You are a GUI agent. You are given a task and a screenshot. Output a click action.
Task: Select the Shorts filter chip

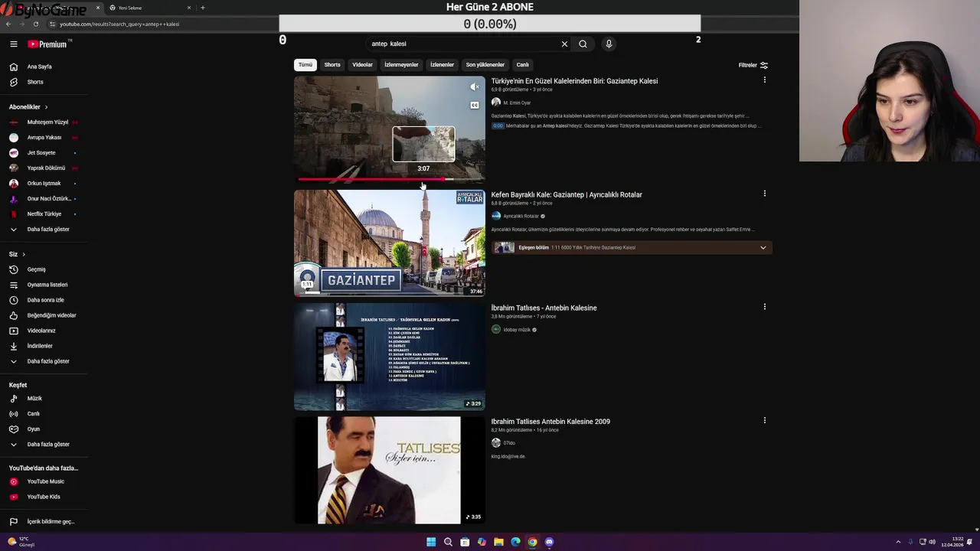coord(332,65)
